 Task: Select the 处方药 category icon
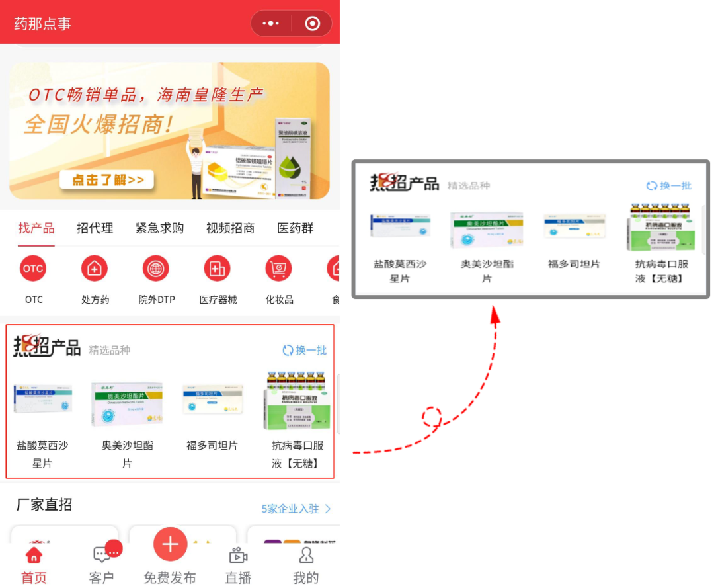click(x=95, y=269)
